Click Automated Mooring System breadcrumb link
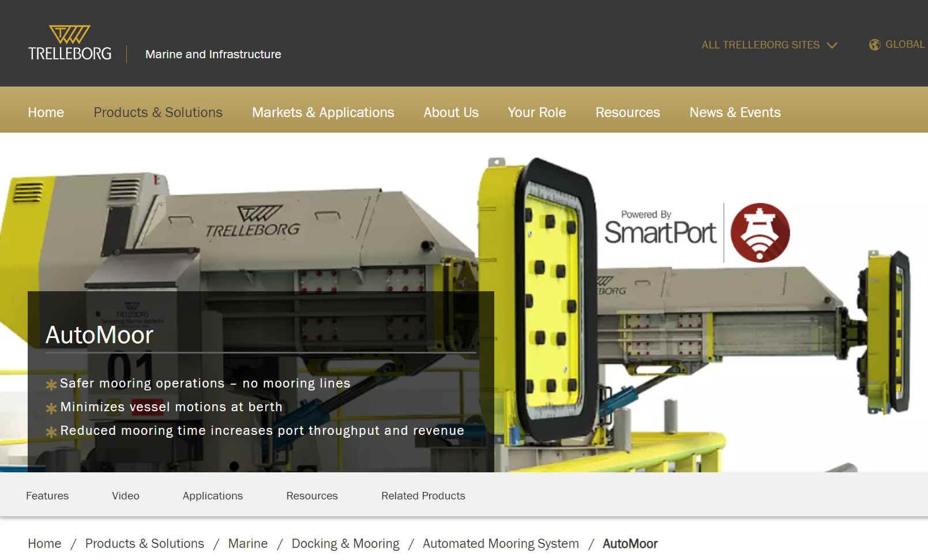 pyautogui.click(x=501, y=544)
